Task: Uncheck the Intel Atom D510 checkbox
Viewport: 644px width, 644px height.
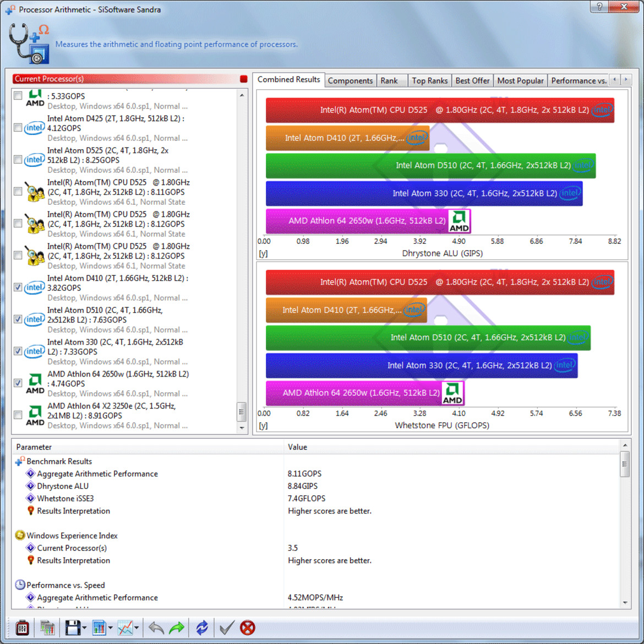Action: point(18,320)
